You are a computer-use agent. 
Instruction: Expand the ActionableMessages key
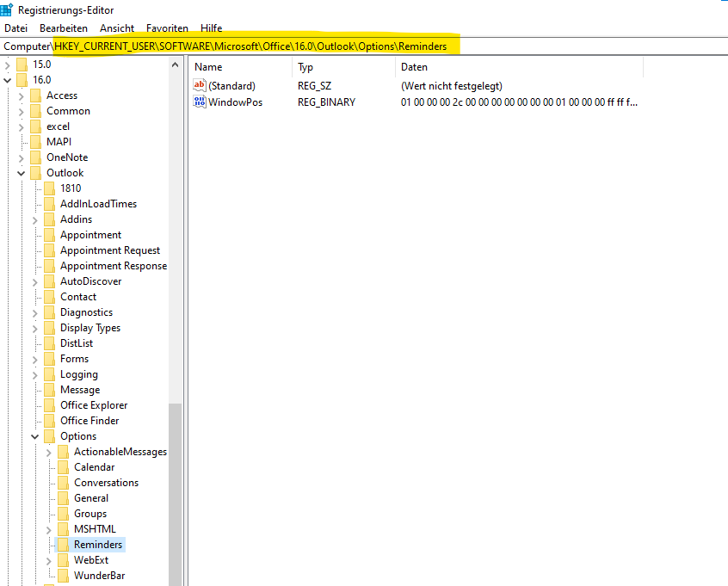point(49,453)
